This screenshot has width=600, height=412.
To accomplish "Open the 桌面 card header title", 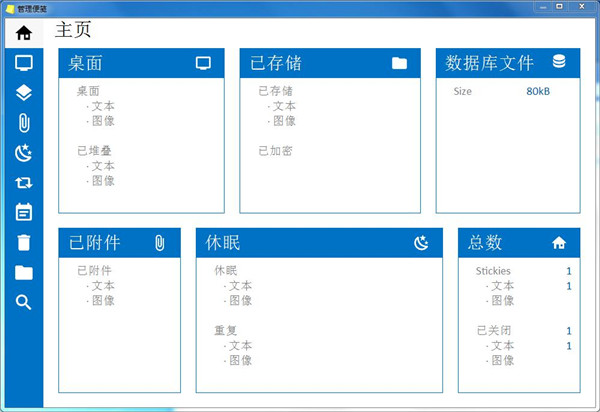I will pyautogui.click(x=85, y=63).
